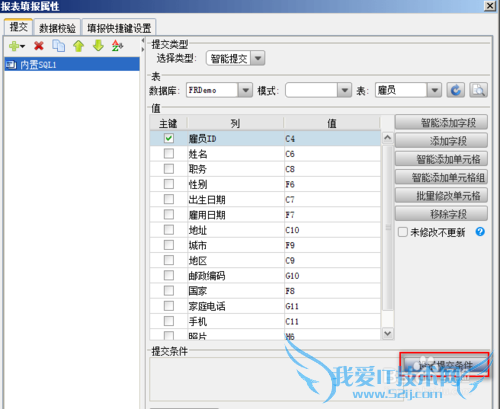
Task: Check primary key box for 姓名
Action: point(169,153)
